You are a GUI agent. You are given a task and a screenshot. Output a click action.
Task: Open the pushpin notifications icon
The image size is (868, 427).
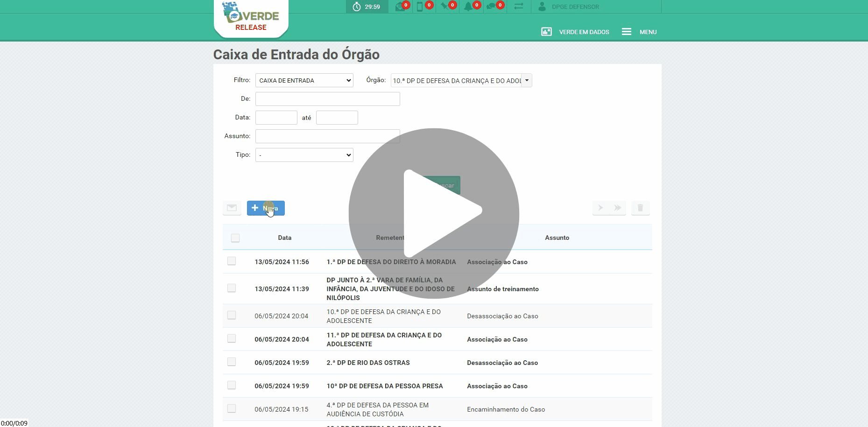pos(445,7)
